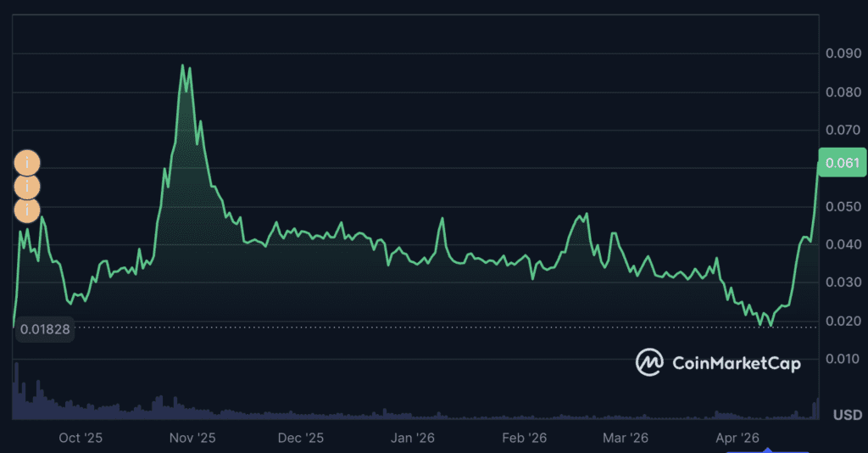Screen dimensions: 868x453
Task: Select the Apr '26 date label
Action: click(x=737, y=438)
